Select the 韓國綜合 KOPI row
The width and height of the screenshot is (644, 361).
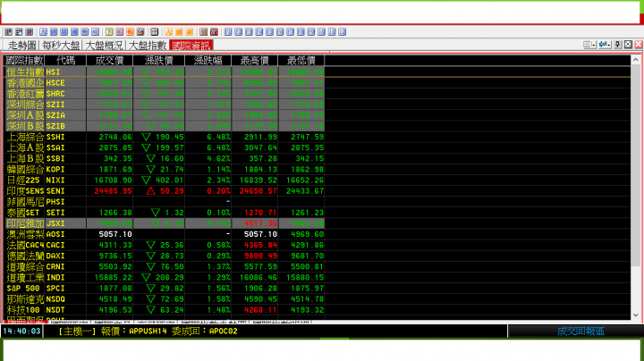click(x=165, y=170)
